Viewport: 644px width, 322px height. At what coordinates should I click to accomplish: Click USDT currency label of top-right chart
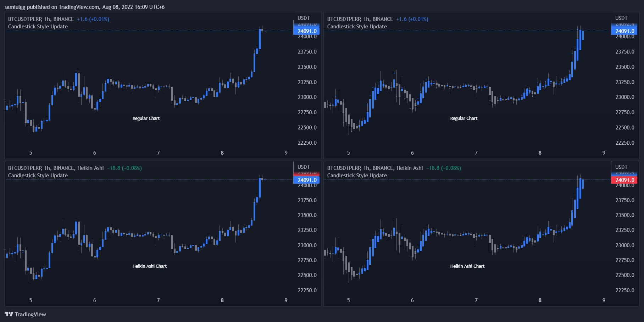click(x=621, y=18)
